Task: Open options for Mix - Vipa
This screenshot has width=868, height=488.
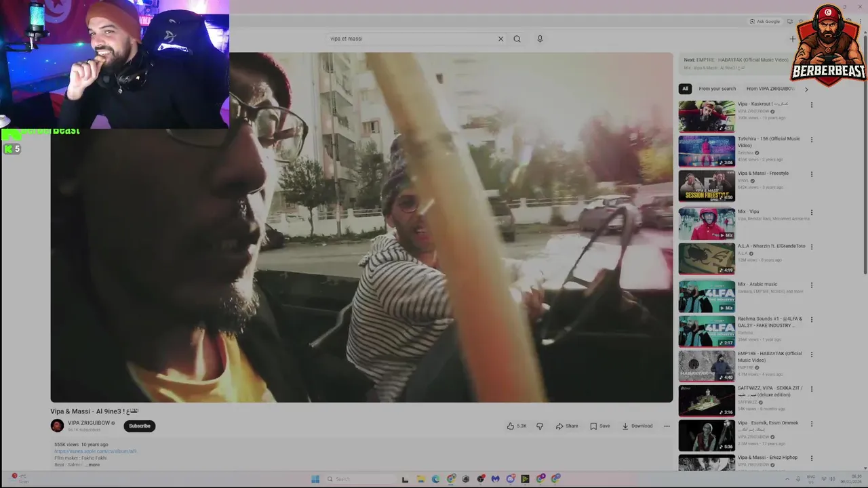Action: click(x=811, y=212)
